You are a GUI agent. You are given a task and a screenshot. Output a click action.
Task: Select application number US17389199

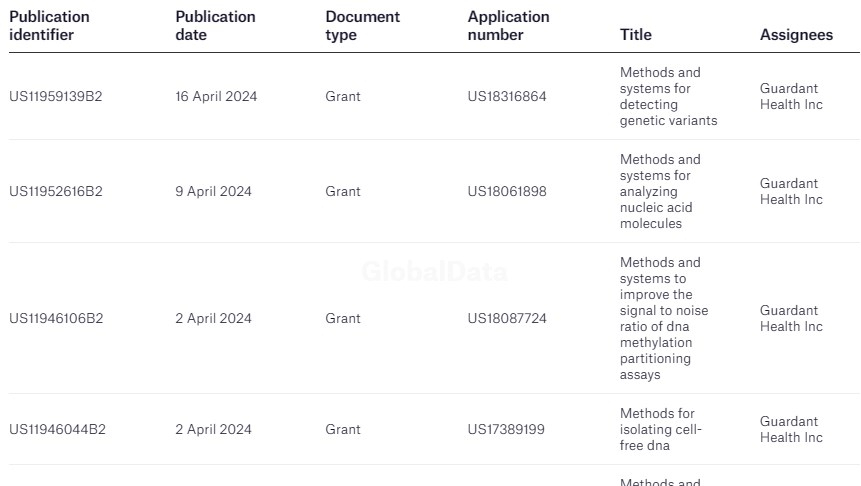(506, 430)
